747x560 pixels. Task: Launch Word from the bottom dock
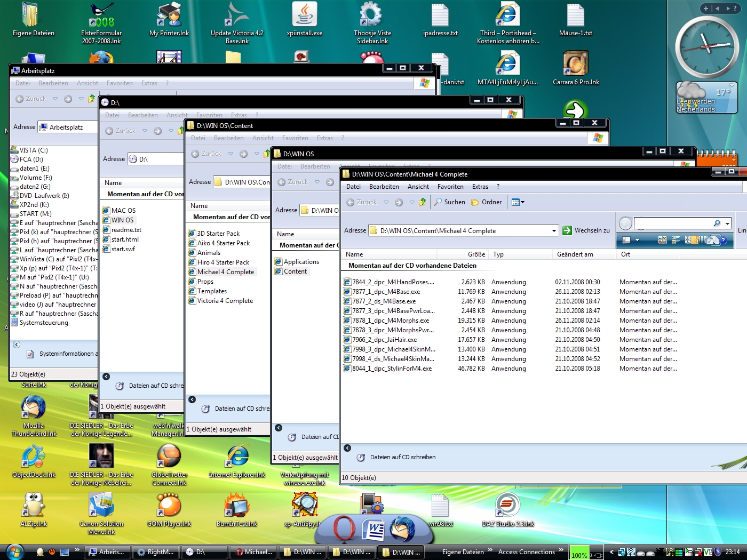pyautogui.click(x=373, y=530)
